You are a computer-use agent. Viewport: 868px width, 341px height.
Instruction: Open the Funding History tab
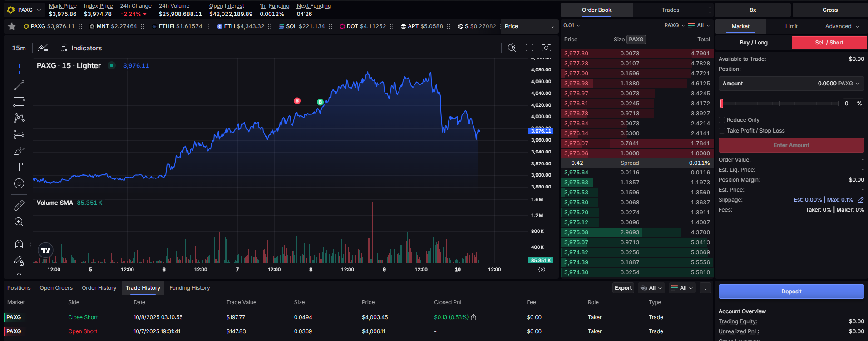[190, 288]
